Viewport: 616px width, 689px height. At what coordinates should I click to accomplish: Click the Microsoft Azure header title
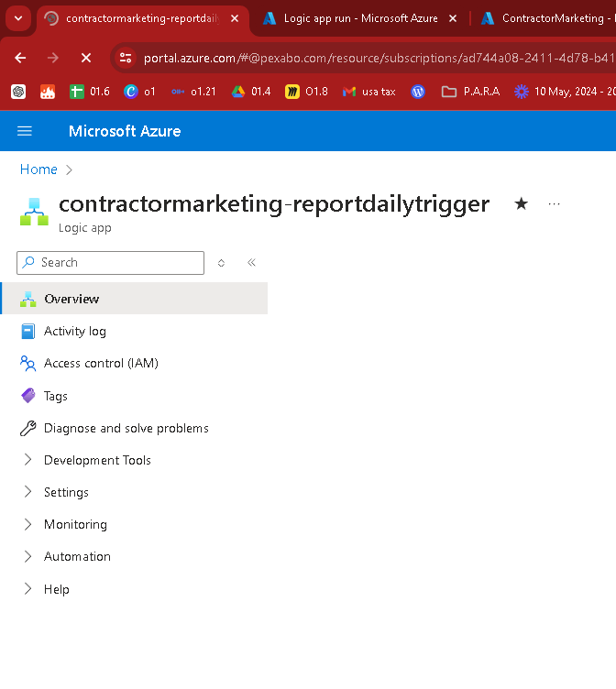[125, 131]
